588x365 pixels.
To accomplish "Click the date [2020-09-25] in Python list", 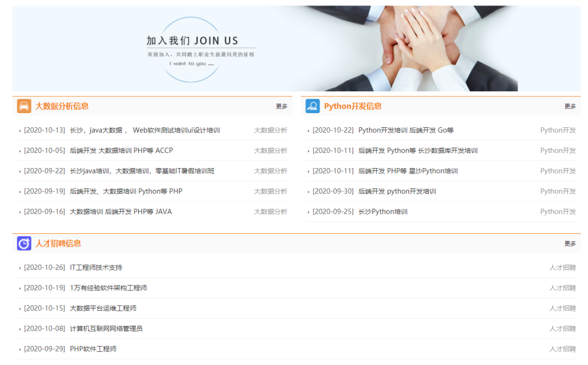I will 333,212.
